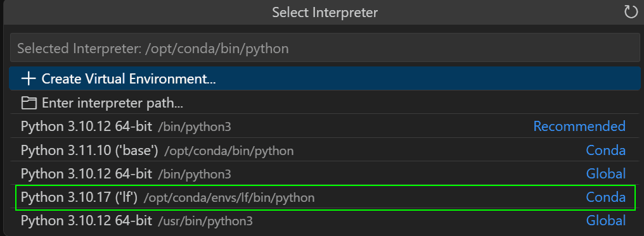644x236 pixels.
Task: Click the Conda label on the 'lf' row
Action: 605,197
